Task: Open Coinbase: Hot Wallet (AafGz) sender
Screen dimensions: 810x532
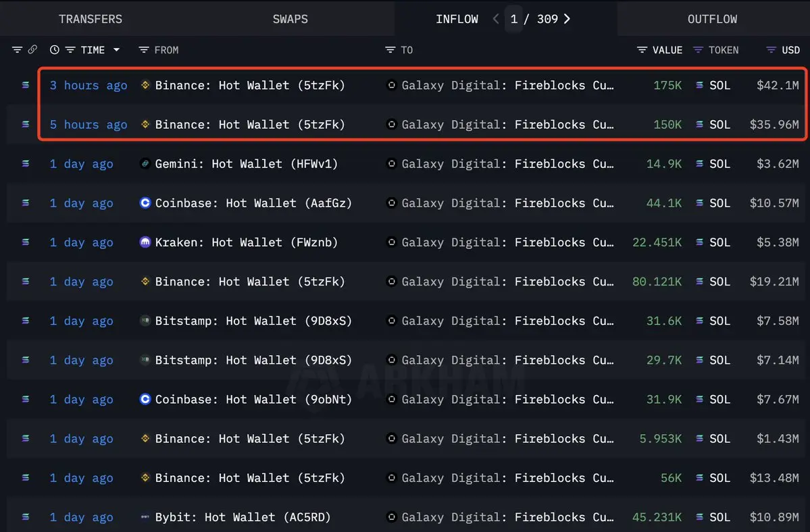Action: click(x=253, y=203)
